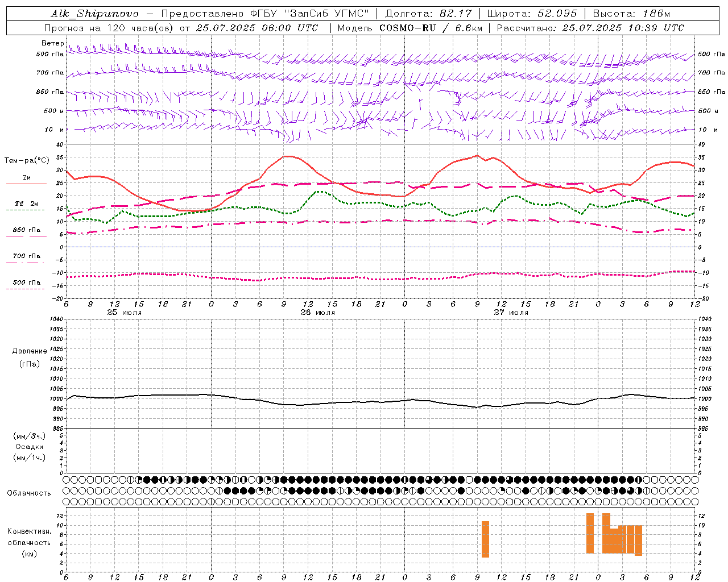Click the forecast start time 06:00 UTC
Viewport: 728px width, 582px height.
point(288,28)
